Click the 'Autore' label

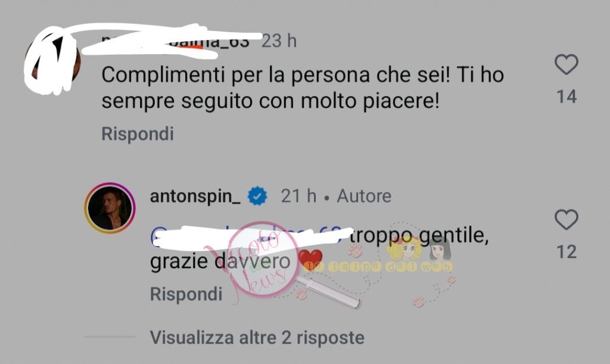click(364, 196)
